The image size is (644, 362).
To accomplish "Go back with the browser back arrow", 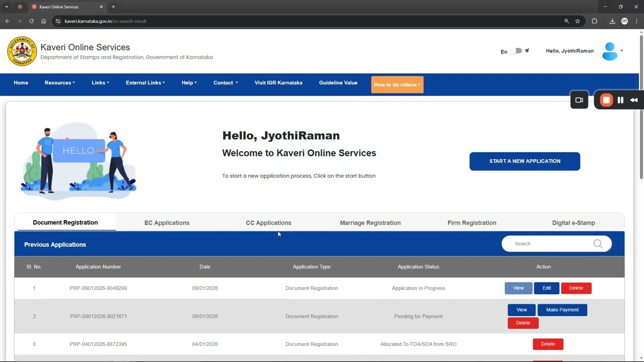I will click(x=7, y=21).
